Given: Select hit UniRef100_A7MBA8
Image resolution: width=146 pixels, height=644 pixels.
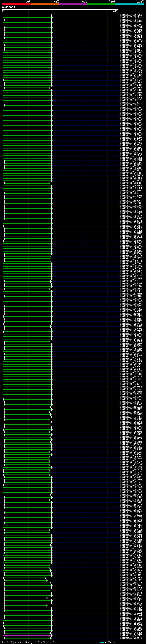Looking at the screenshot, I should coord(131,93).
